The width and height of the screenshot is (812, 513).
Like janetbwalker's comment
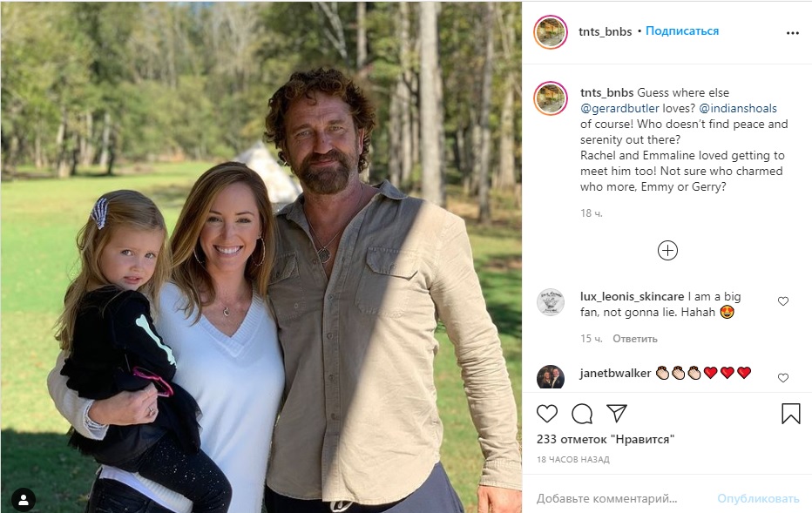[783, 377]
